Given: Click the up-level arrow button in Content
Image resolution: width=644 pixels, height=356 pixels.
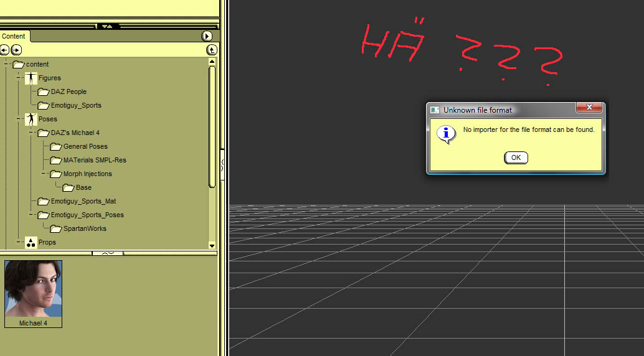Looking at the screenshot, I should tap(212, 50).
